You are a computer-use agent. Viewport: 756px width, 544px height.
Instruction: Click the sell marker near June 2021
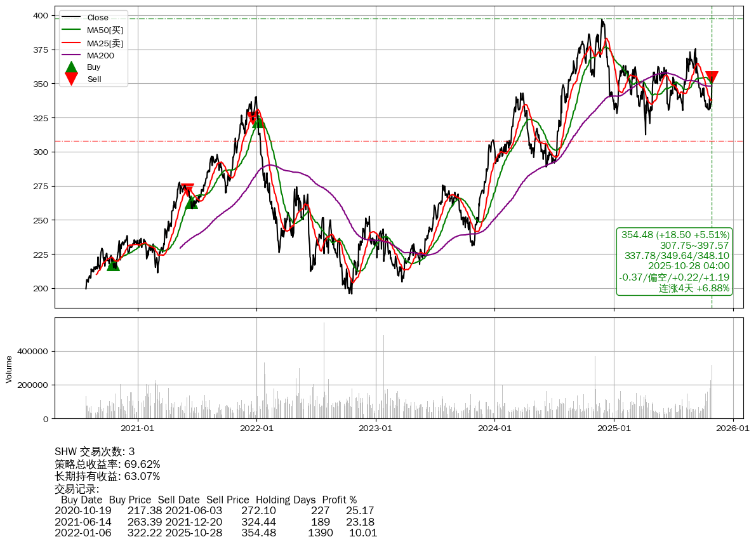coord(187,190)
